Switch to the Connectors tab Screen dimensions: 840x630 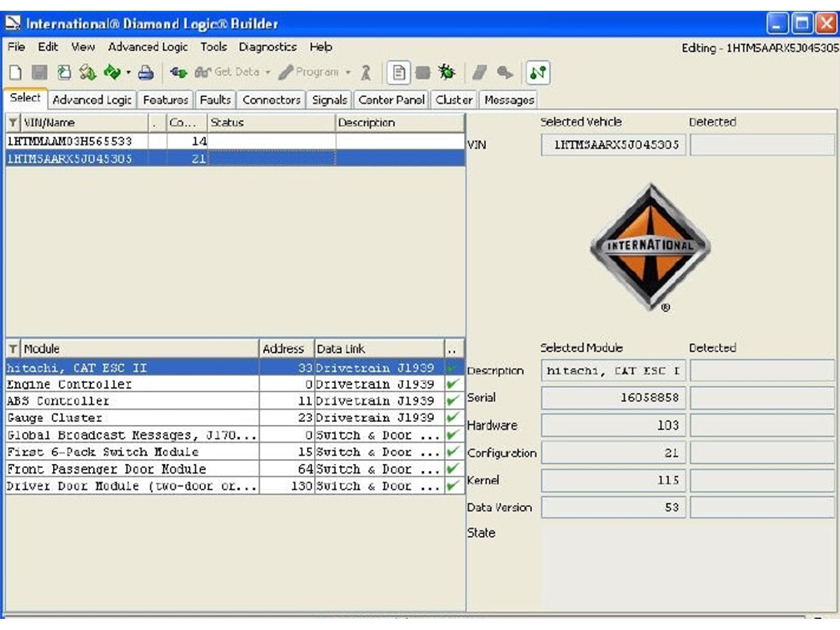coord(271,100)
